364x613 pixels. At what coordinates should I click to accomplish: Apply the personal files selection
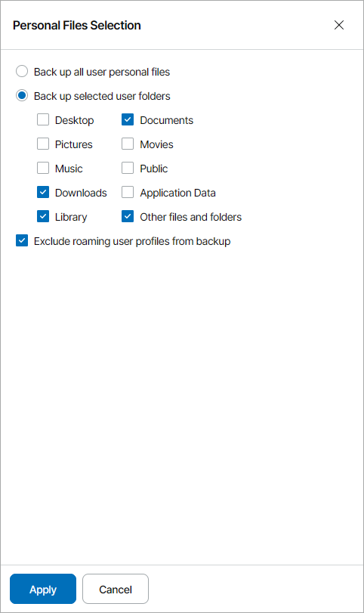43,589
